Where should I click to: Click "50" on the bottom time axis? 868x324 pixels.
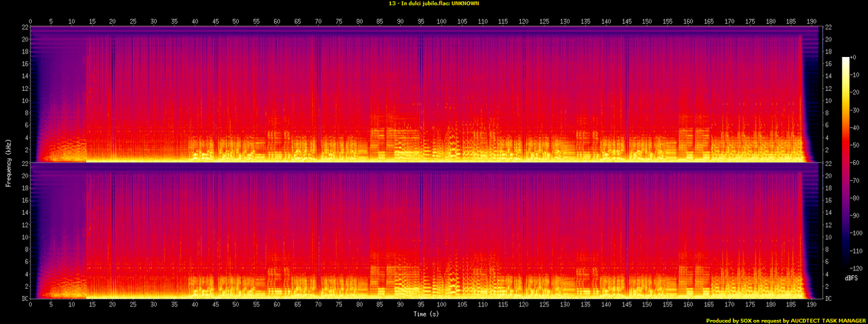coord(236,306)
